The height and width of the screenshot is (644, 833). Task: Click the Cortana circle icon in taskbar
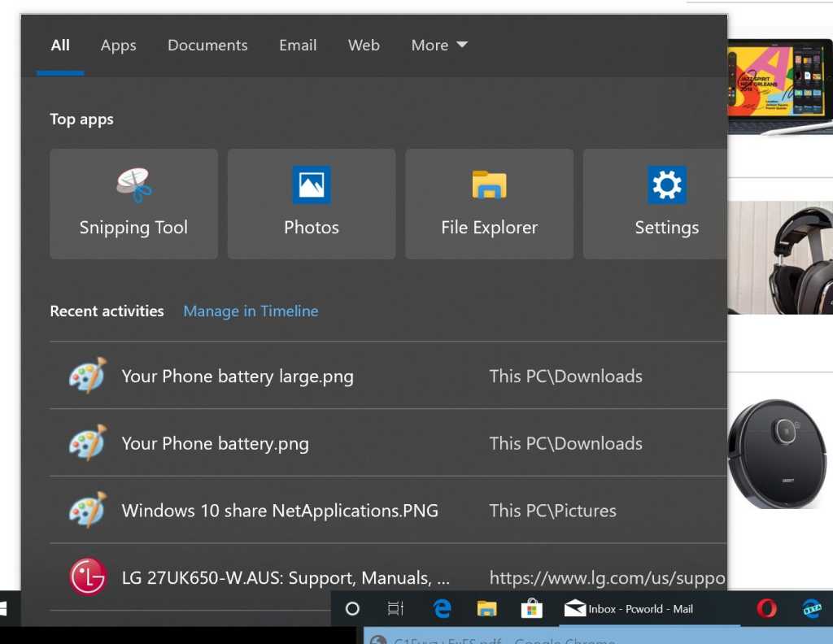pos(352,608)
